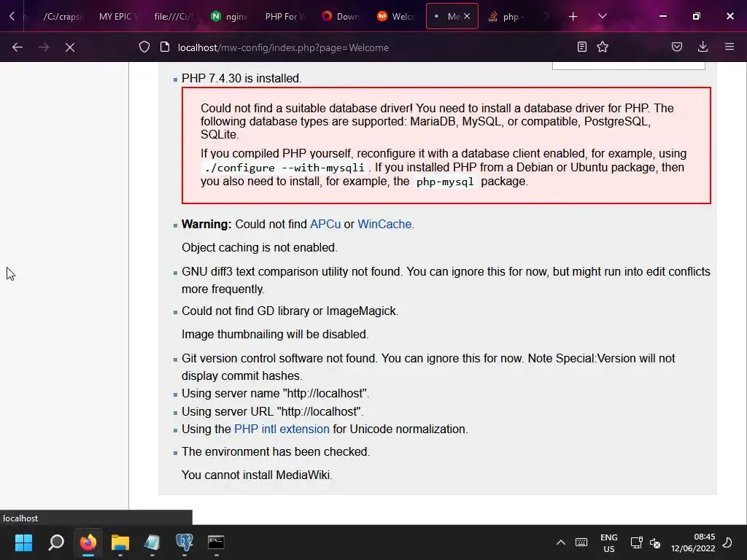
Task: Switch to the nginx tab
Action: pos(230,16)
